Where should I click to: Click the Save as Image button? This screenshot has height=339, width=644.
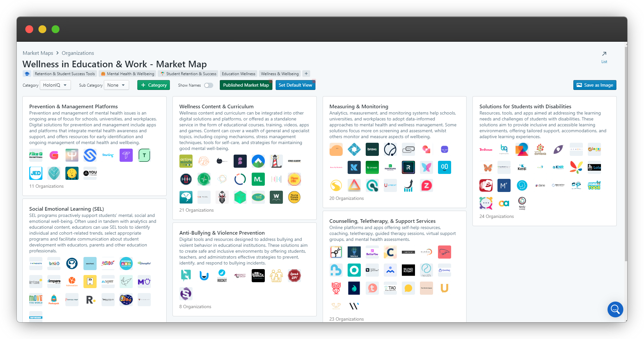(595, 85)
